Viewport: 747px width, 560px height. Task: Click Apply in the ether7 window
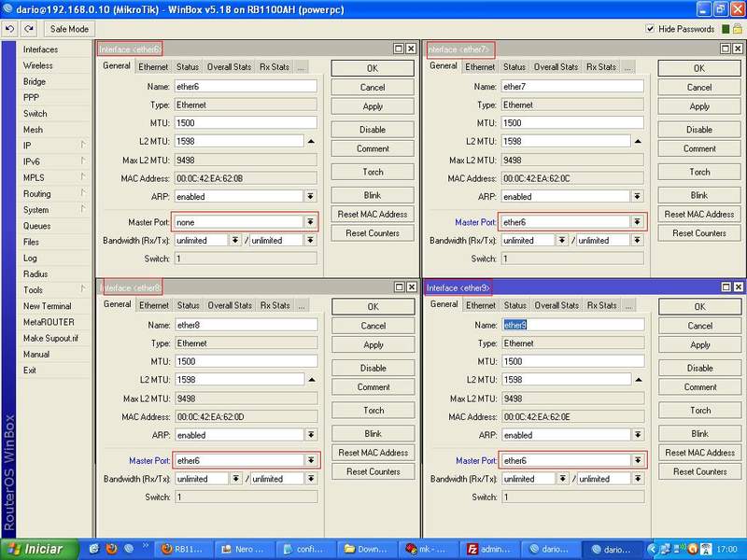coord(699,106)
